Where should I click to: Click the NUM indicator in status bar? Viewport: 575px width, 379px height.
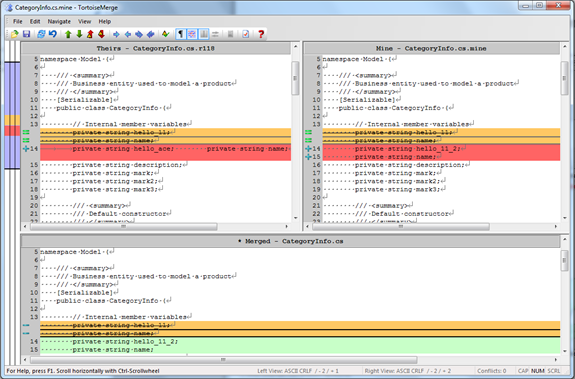pos(538,371)
